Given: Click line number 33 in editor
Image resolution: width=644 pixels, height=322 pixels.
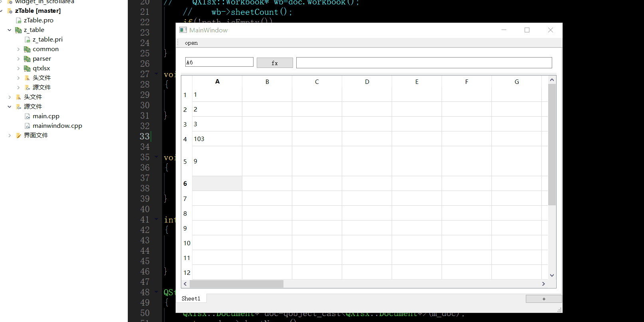Looking at the screenshot, I should [145, 136].
